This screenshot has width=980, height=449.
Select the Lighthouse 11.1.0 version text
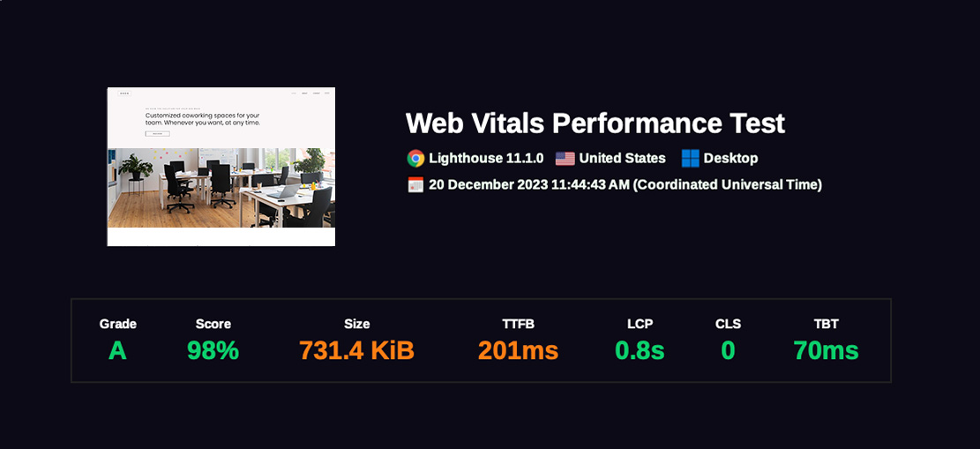pos(486,159)
